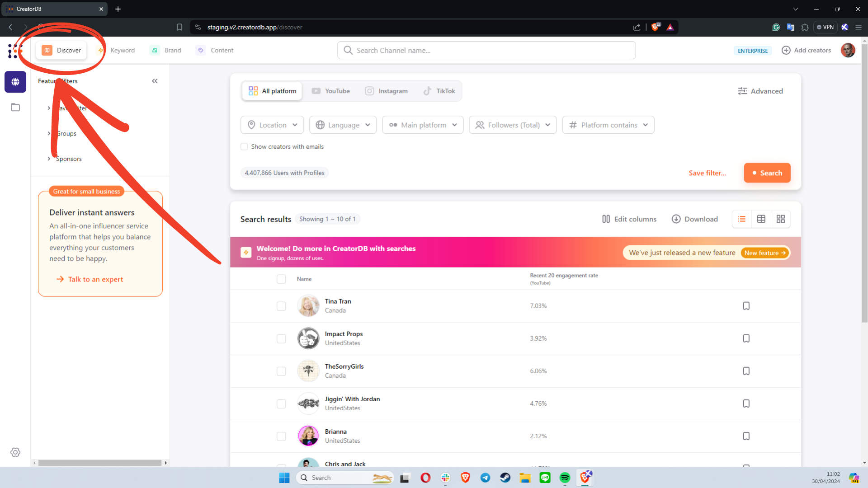This screenshot has width=868, height=488.
Task: Open the Language filter dropdown
Action: point(343,125)
